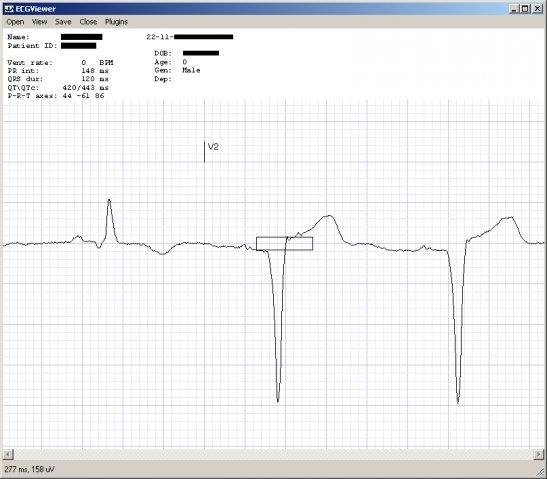This screenshot has height=479, width=547.
Task: Open the View menu
Action: click(x=39, y=22)
